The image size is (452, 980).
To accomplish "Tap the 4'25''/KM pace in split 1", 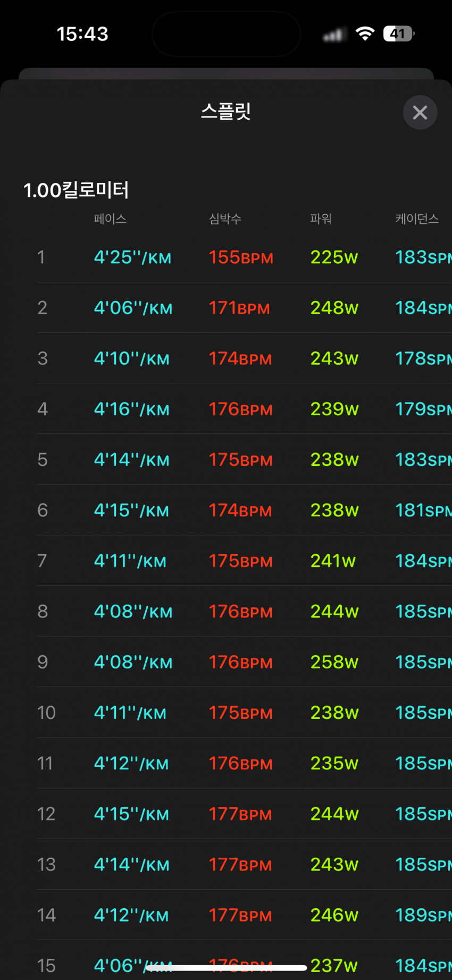I will [x=132, y=258].
